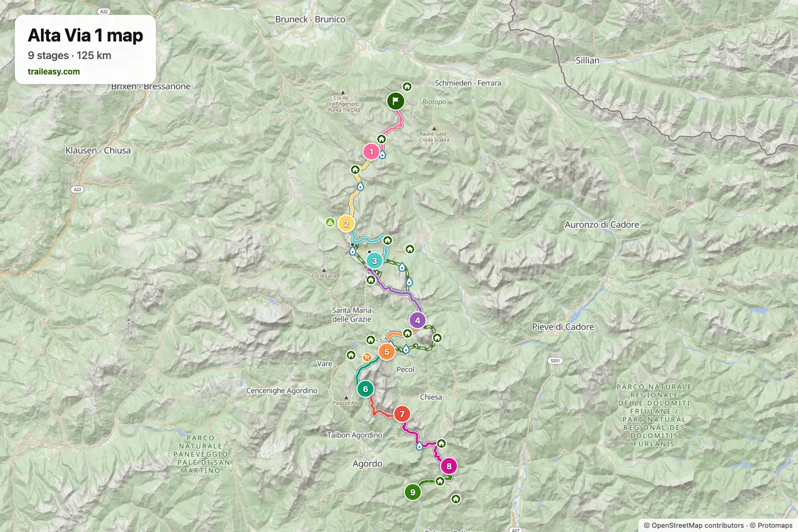Screen dimensions: 798x532
Task: Click the SS51 road shield
Action: coord(555,361)
